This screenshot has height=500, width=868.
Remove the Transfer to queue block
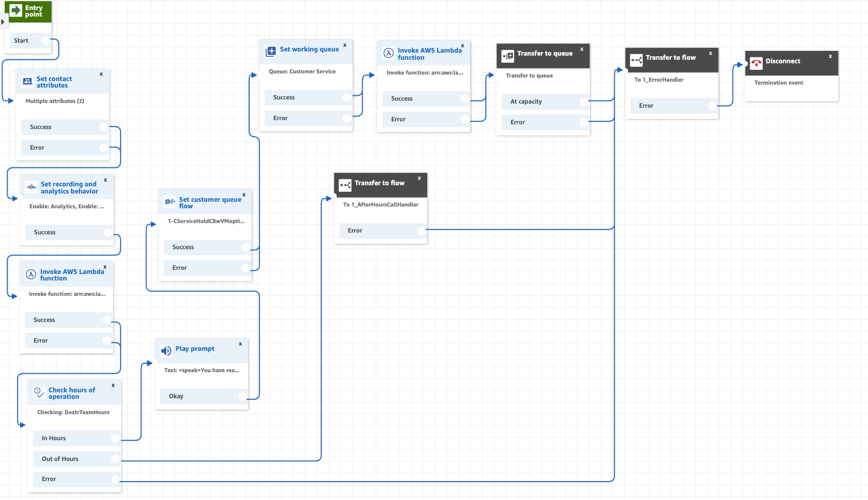tap(582, 49)
